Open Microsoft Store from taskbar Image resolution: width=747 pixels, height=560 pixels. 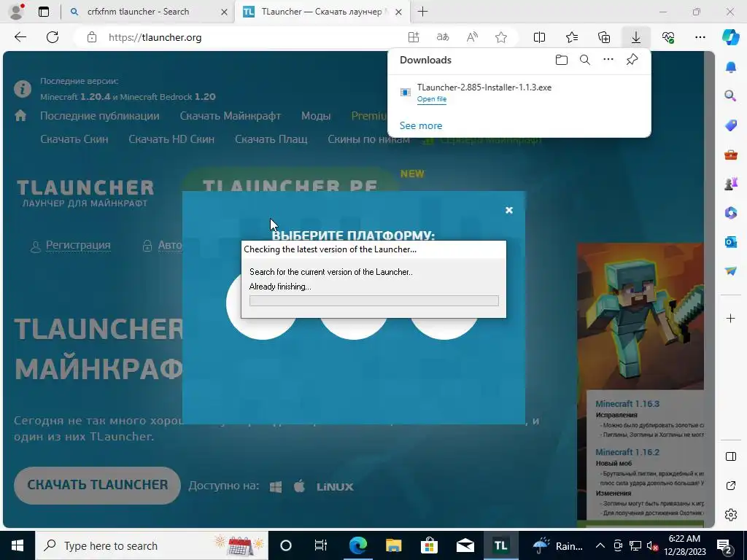tap(429, 545)
